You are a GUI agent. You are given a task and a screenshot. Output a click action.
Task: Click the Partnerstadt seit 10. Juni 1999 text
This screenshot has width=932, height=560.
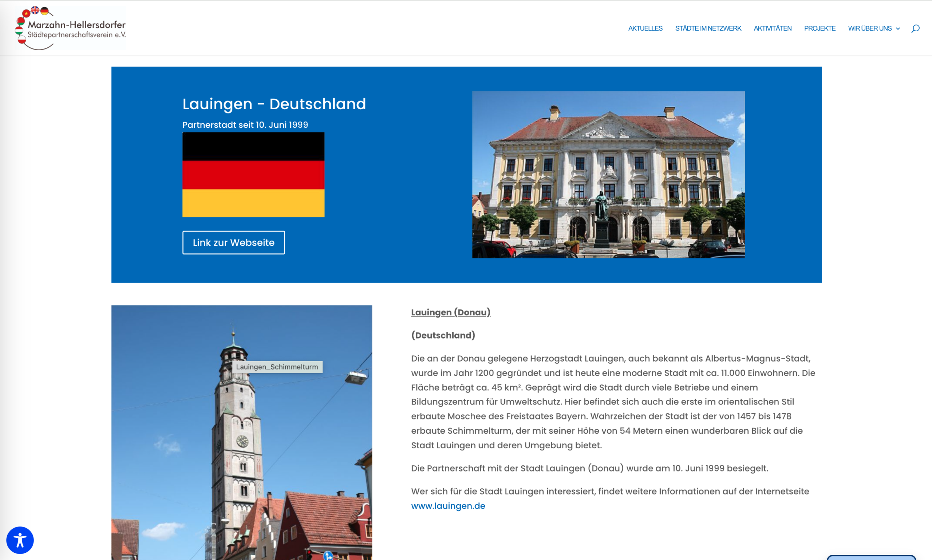tap(245, 125)
